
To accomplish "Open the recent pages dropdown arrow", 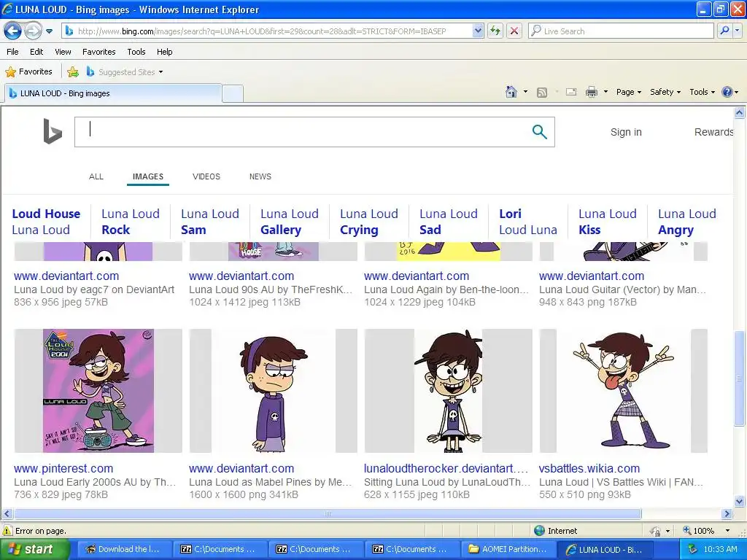I will click(49, 31).
